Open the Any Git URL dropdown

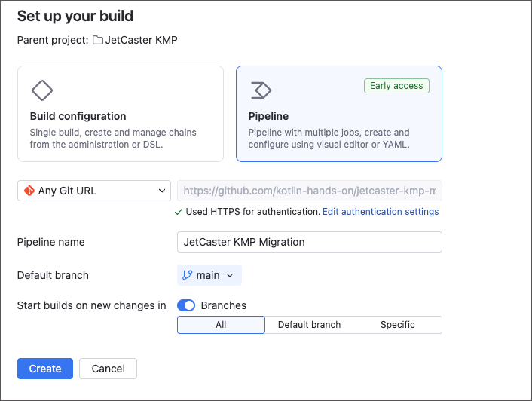(94, 191)
